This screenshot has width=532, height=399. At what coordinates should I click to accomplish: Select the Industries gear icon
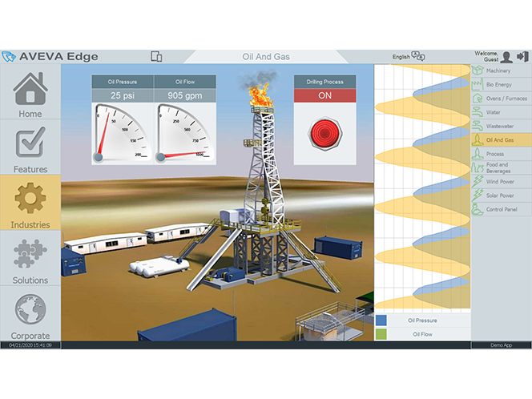coord(30,200)
